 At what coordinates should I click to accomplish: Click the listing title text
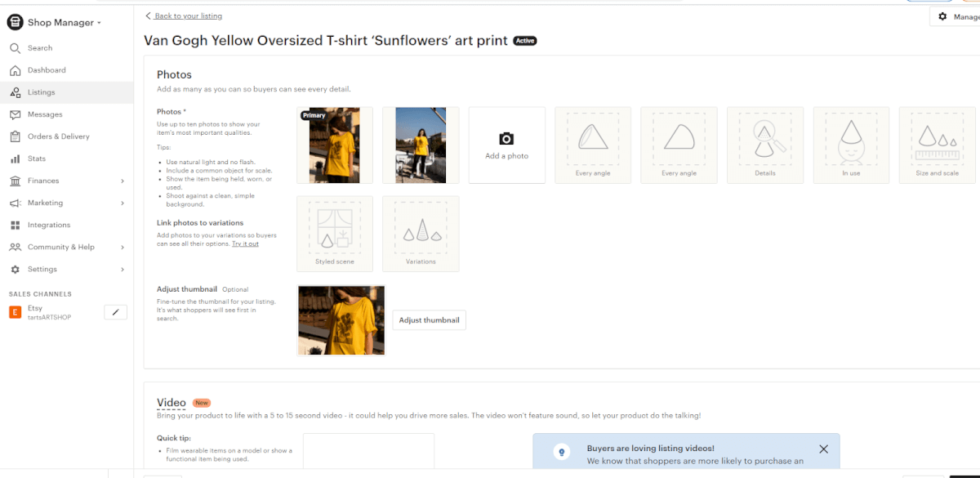pyautogui.click(x=326, y=40)
